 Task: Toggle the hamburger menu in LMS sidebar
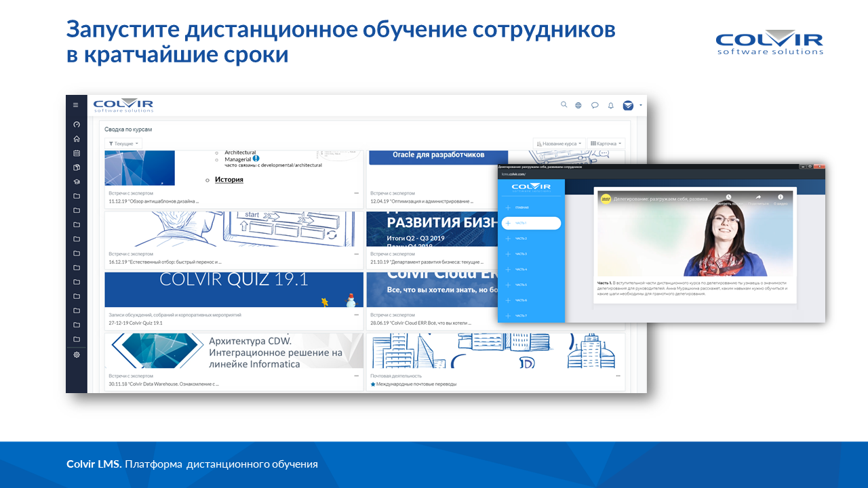coord(76,105)
